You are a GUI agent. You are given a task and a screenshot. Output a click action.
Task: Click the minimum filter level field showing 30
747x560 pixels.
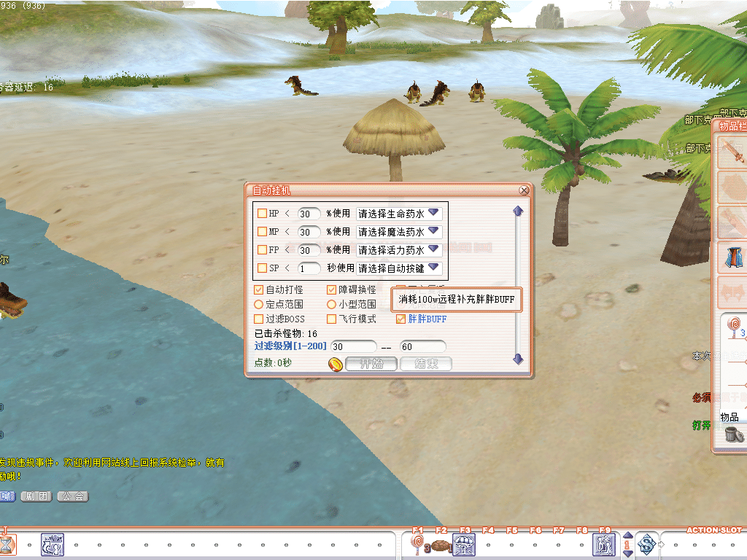353,346
